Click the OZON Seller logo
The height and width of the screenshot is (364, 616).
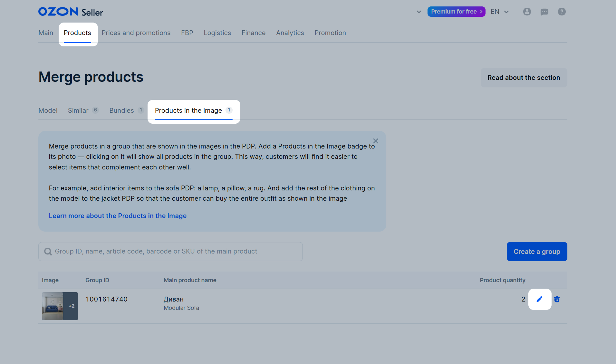pyautogui.click(x=71, y=12)
